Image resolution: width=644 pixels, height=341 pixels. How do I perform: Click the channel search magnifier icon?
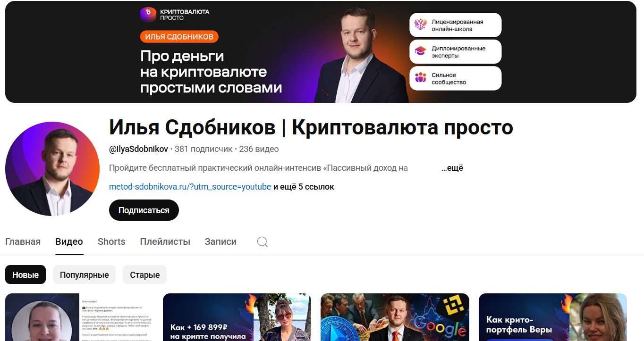[x=263, y=242]
